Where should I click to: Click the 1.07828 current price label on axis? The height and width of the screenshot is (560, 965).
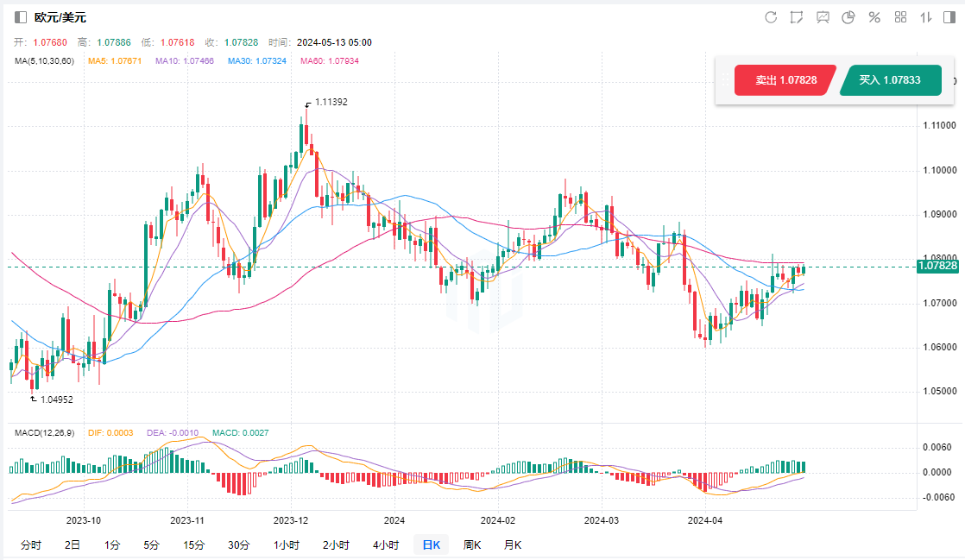(x=937, y=266)
